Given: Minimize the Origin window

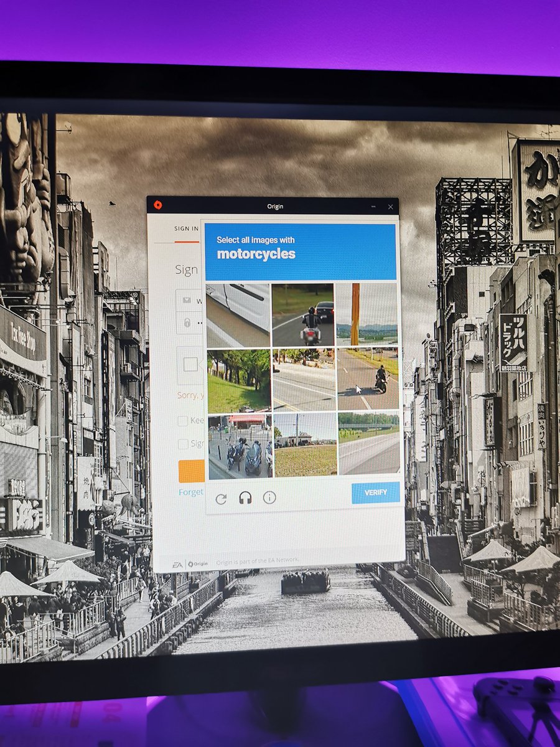Looking at the screenshot, I should click(x=373, y=207).
